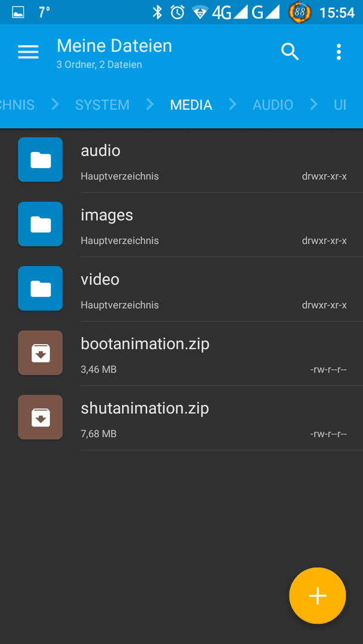The width and height of the screenshot is (363, 644).
Task: Tap the bootanimation.zip archive icon
Action: pyautogui.click(x=40, y=353)
